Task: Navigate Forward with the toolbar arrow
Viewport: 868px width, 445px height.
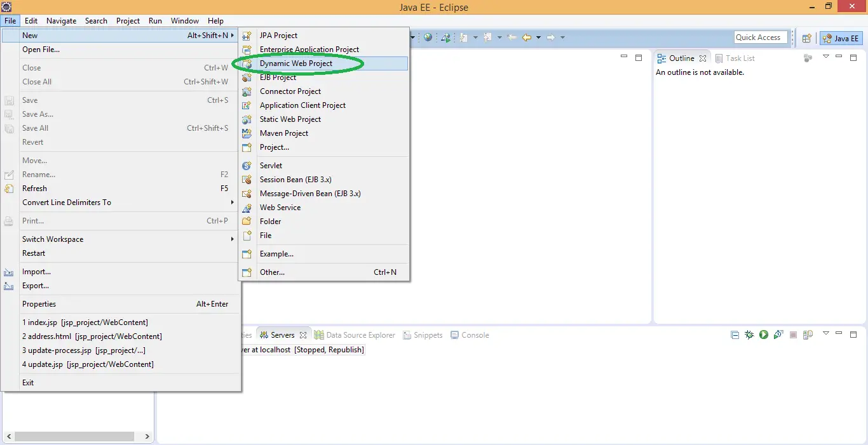Action: [x=551, y=37]
